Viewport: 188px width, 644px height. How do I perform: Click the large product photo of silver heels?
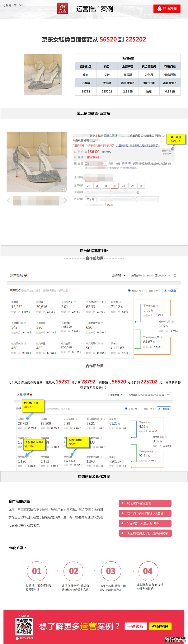click(37, 162)
